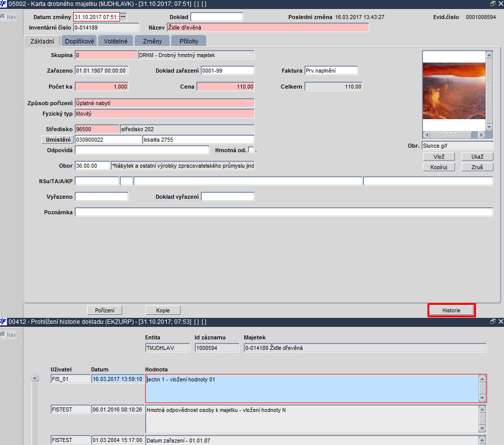Image resolution: width=504 pixels, height=445 pixels.
Task: Click the Entita field 'TMJDHLAV'
Action: (x=168, y=347)
